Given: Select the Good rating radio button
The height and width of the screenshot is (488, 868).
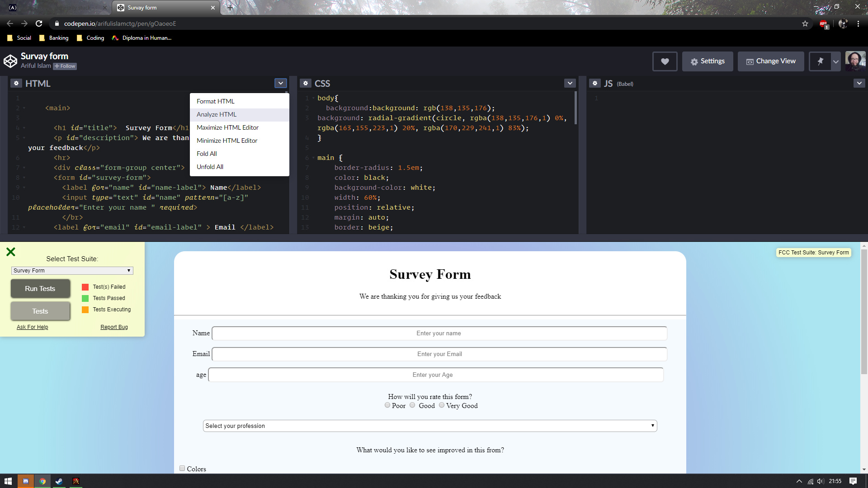Looking at the screenshot, I should 412,405.
